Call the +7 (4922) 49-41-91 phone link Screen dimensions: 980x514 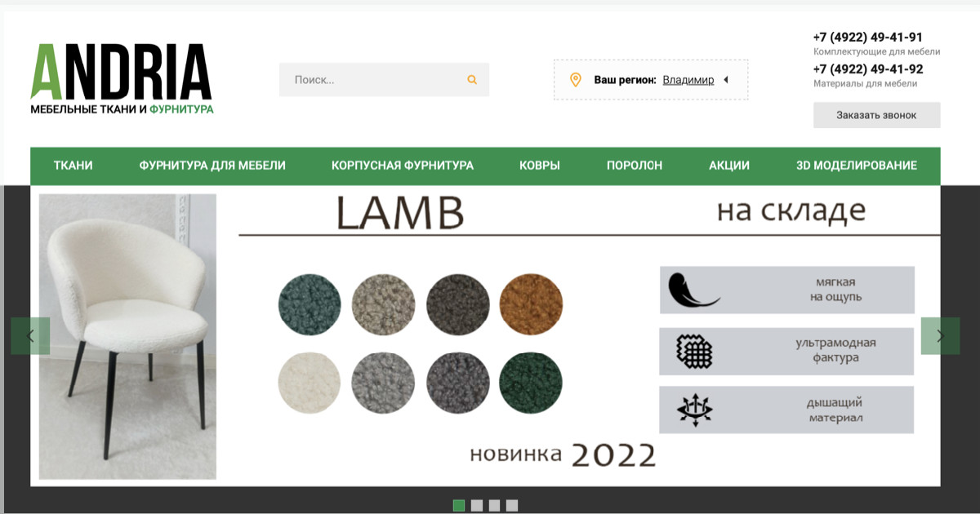[868, 38]
